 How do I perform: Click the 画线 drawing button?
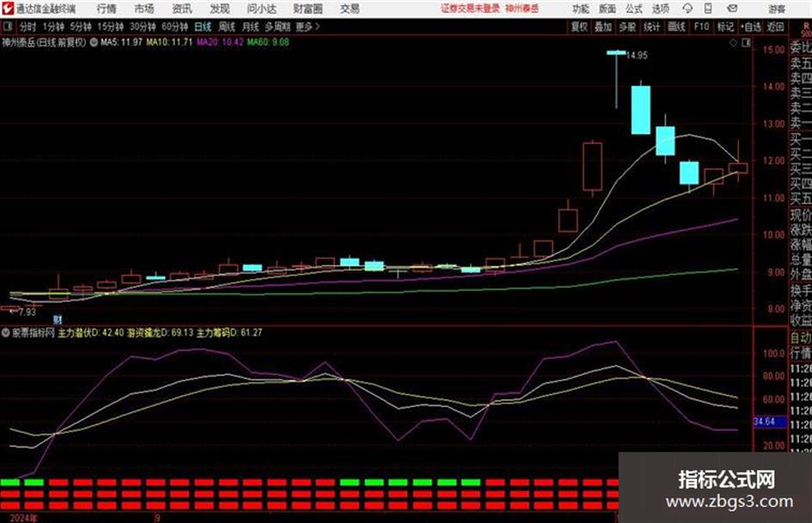[x=676, y=27]
